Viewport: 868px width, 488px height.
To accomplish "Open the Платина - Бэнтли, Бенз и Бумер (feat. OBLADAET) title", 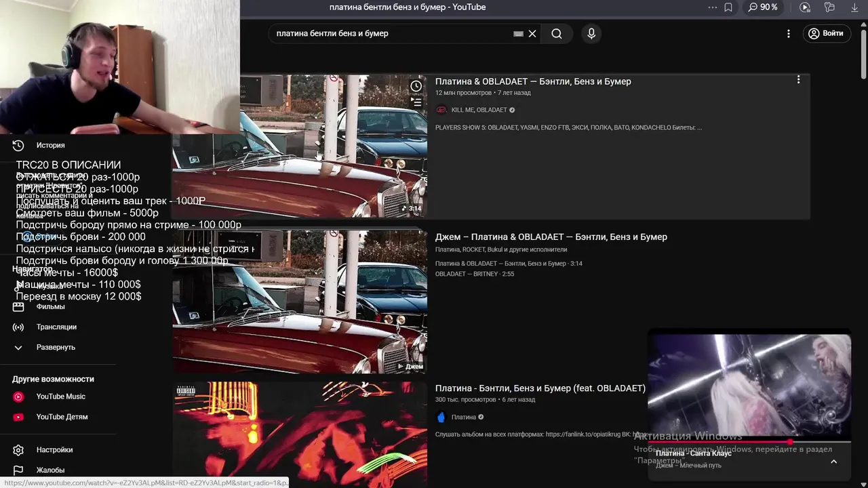I will pos(540,388).
